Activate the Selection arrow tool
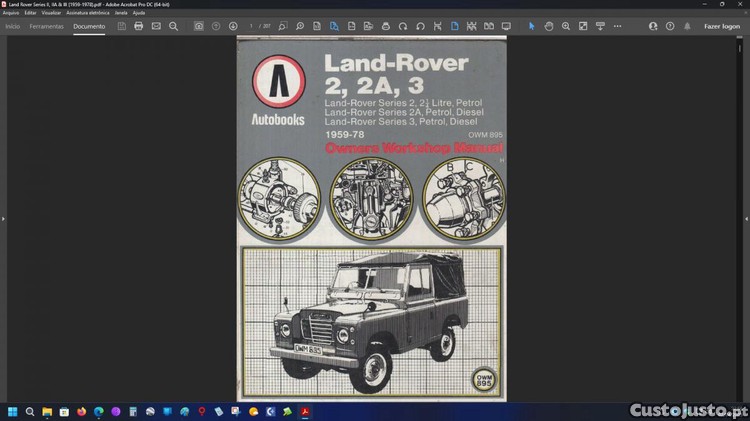 pyautogui.click(x=532, y=26)
